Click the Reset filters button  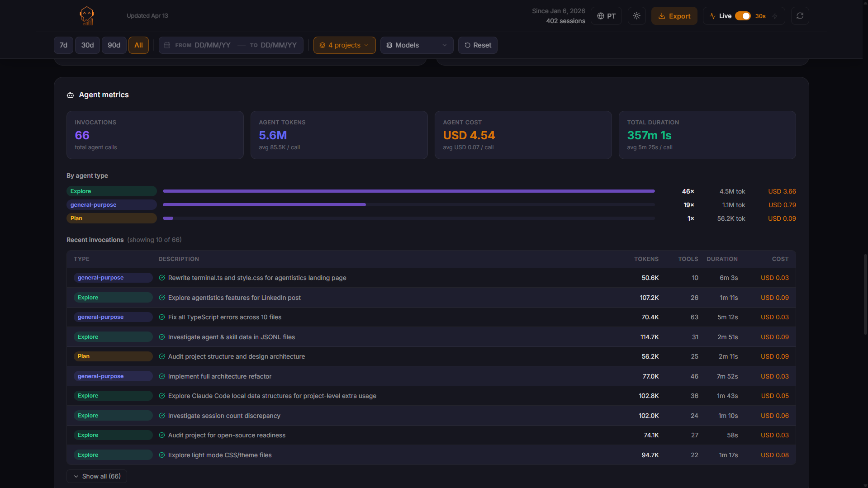click(477, 45)
